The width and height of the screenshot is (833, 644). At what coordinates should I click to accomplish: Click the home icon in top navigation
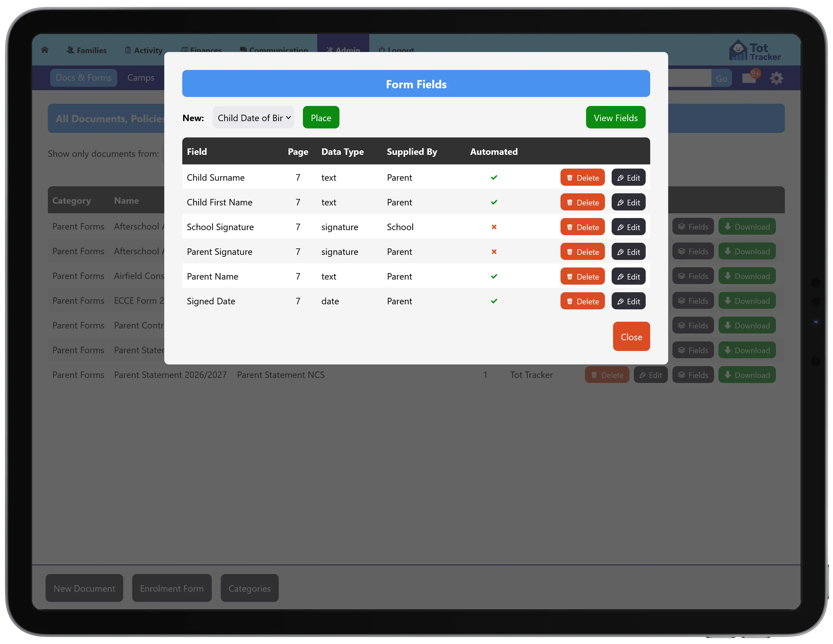pyautogui.click(x=45, y=50)
